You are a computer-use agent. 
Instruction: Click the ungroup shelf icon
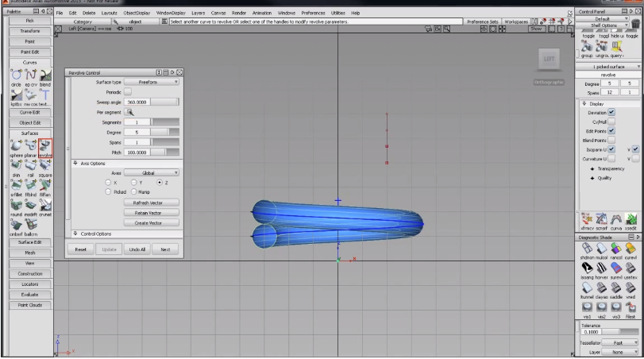[x=602, y=47]
